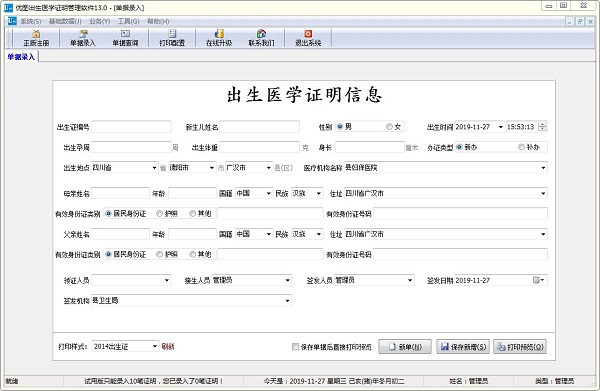Open 单据录入 from the toolbar

point(82,38)
